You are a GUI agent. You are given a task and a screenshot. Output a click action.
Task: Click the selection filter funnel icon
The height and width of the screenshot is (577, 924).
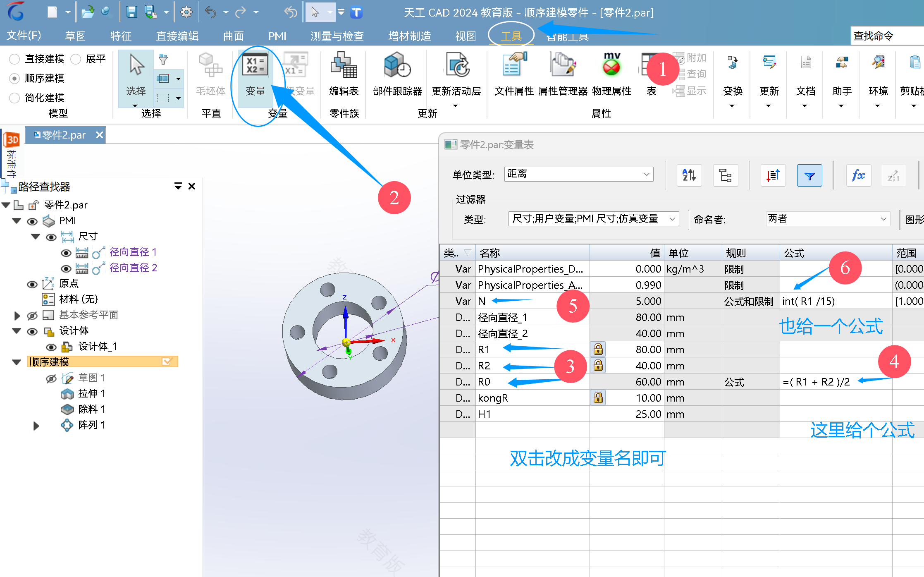point(163,59)
